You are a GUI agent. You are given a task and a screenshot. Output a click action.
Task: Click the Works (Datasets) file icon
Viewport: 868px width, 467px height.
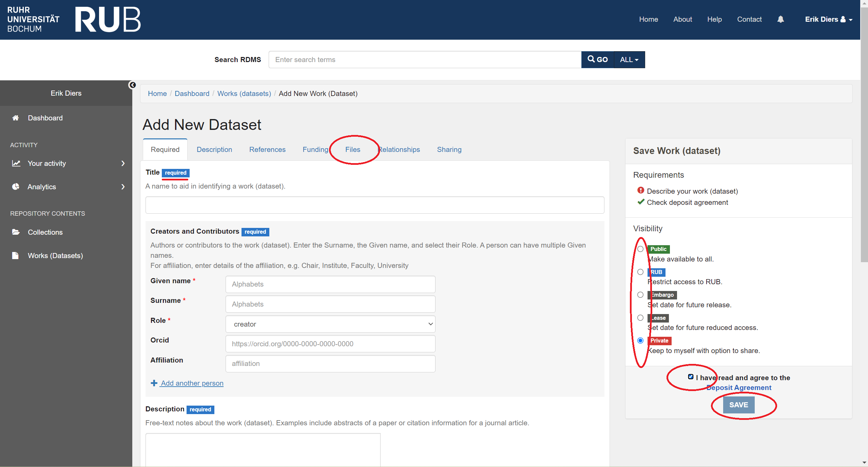point(15,255)
